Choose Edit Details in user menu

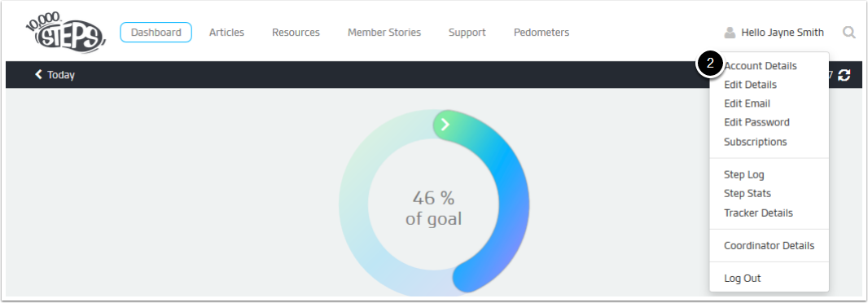pyautogui.click(x=750, y=85)
